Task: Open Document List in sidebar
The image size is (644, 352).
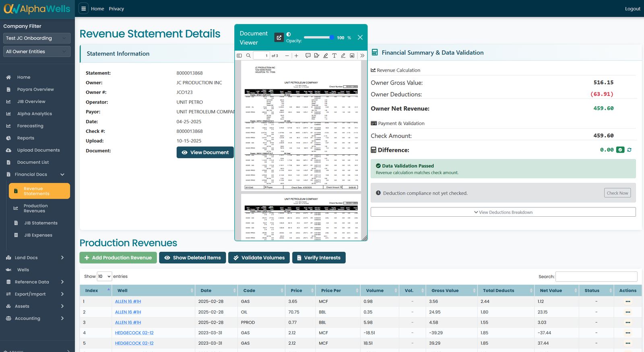Action: pos(33,162)
